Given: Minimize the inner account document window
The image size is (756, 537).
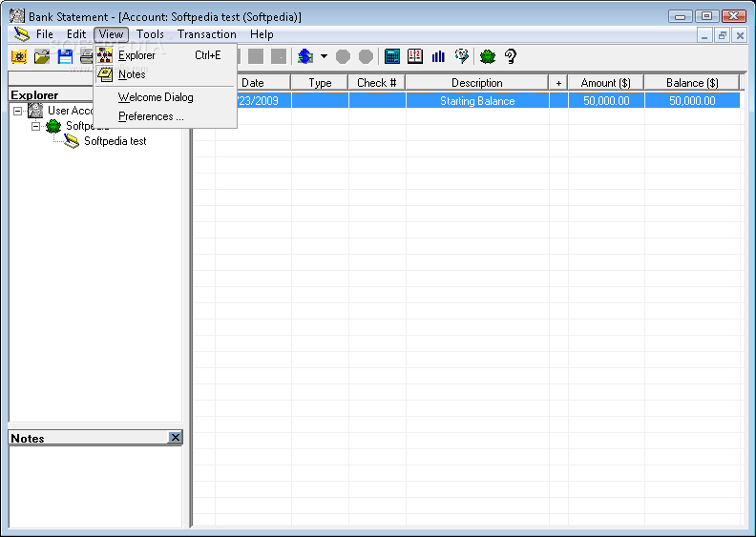Looking at the screenshot, I should 704,35.
